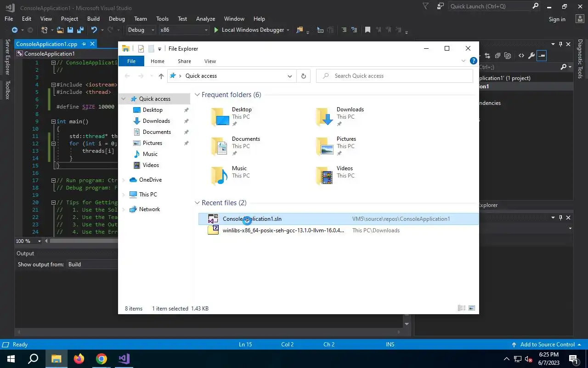Open Show output from Build dropdown

pyautogui.click(x=92, y=264)
